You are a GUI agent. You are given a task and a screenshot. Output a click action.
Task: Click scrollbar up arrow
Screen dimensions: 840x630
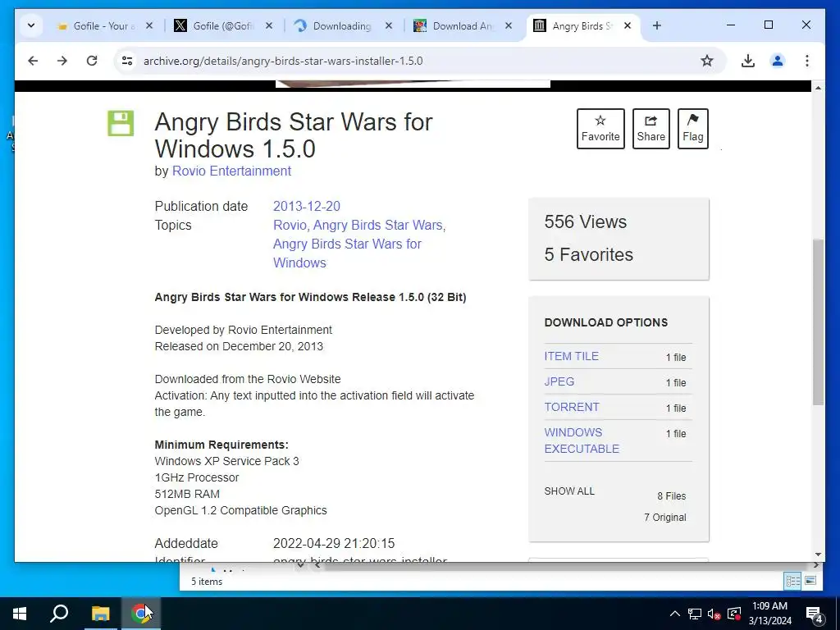818,87
